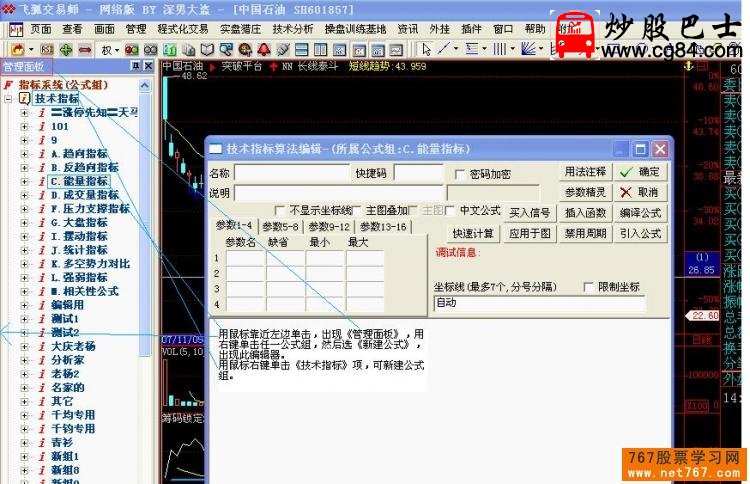
Task: Click the green plus toolbar icon
Action: (66, 49)
